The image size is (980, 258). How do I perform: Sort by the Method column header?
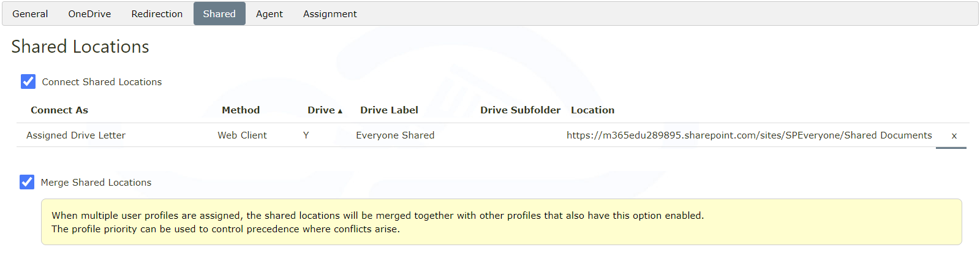[241, 110]
